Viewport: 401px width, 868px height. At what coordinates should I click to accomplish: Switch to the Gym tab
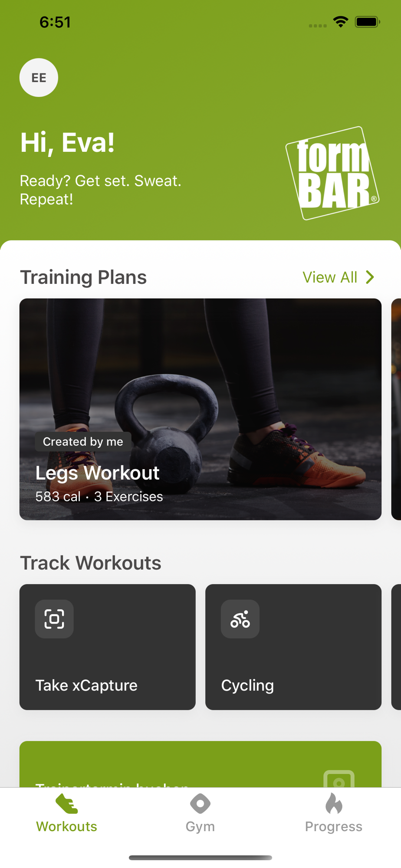(x=200, y=812)
